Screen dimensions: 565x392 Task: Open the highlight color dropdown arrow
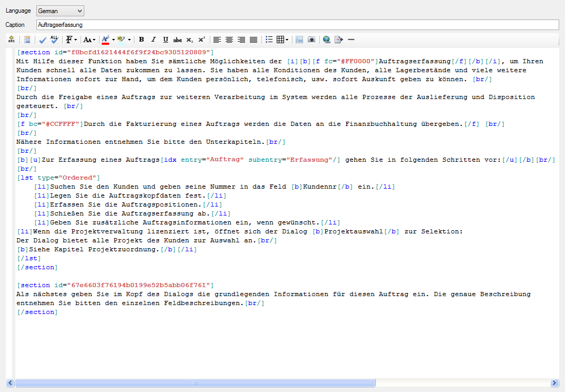[129, 40]
